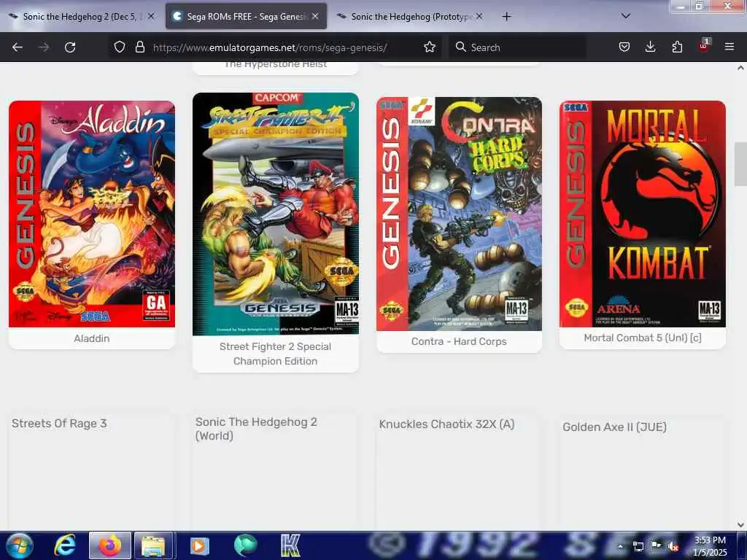747x560 pixels.
Task: Reload the current page
Action: [70, 47]
